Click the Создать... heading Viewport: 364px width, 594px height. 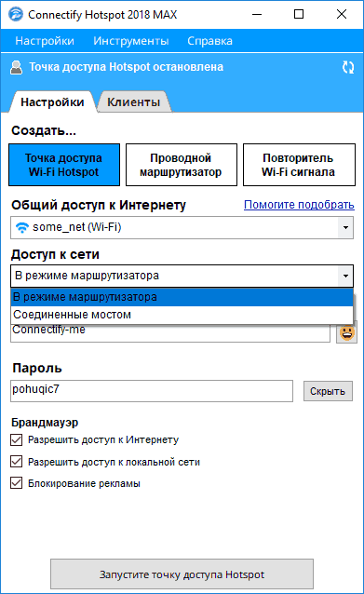(44, 130)
